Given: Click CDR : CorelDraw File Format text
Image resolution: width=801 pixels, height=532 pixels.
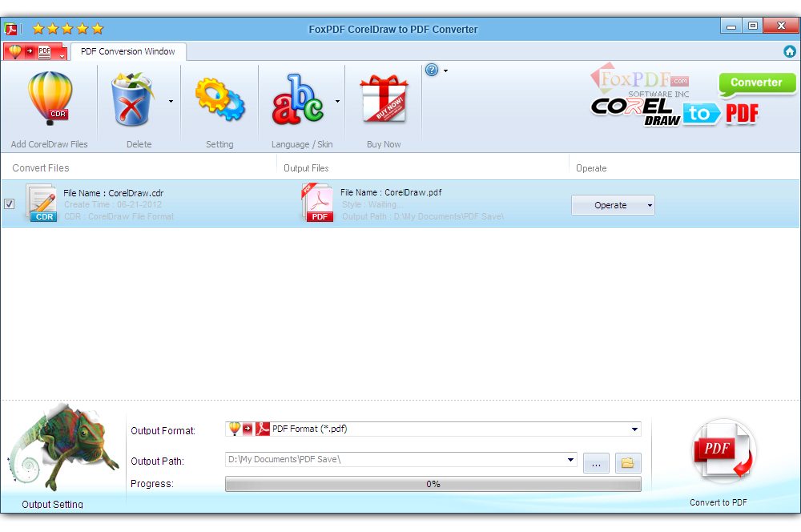Looking at the screenshot, I should [119, 216].
